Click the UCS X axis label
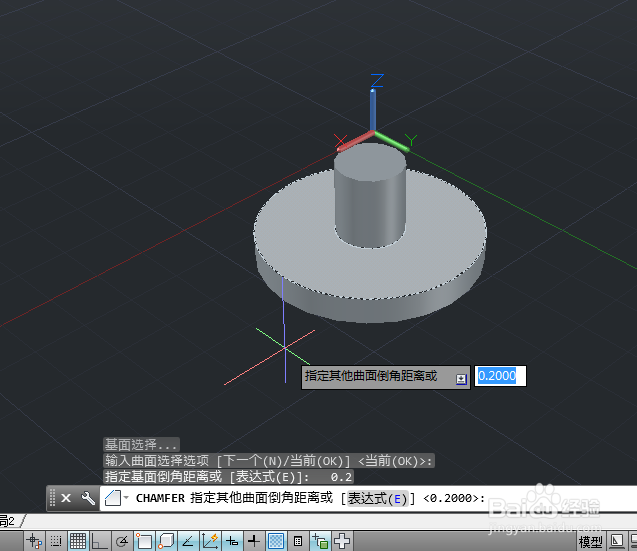Image resolution: width=637 pixels, height=551 pixels. click(340, 141)
